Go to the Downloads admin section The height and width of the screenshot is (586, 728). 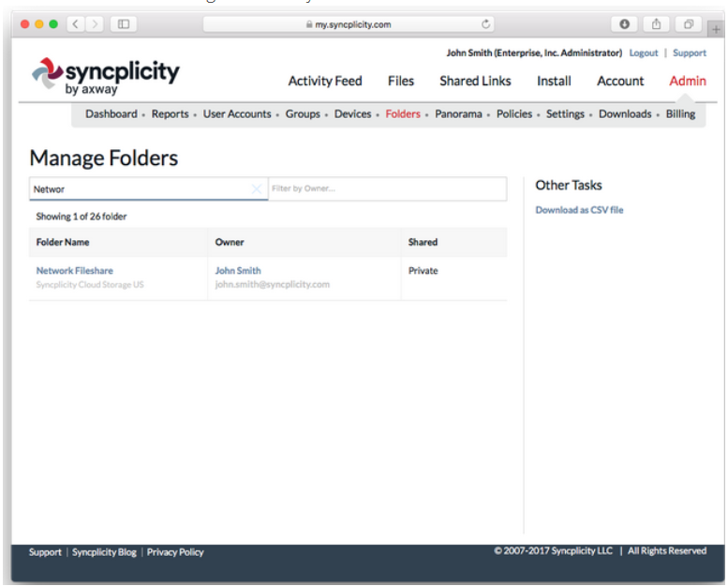[x=625, y=113]
